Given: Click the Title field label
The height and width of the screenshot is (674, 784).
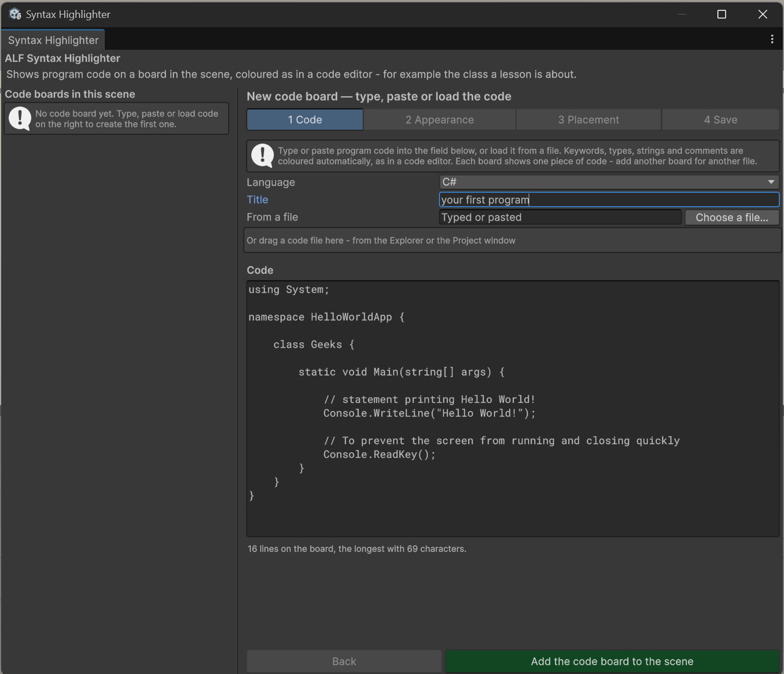Looking at the screenshot, I should click(257, 200).
